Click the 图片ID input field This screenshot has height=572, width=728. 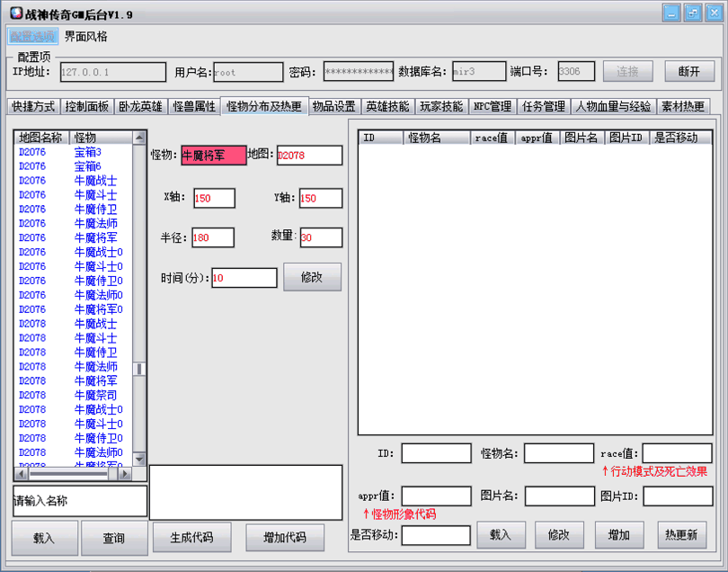[x=679, y=496]
